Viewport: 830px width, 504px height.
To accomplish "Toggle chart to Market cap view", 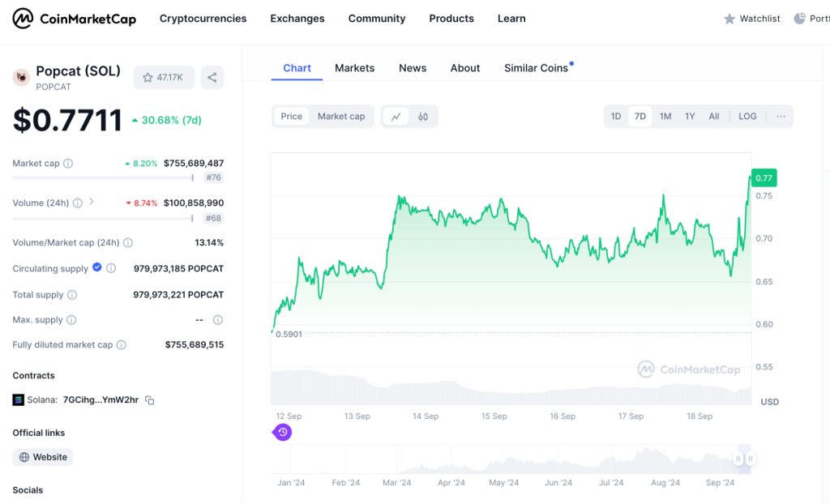I will pyautogui.click(x=340, y=117).
